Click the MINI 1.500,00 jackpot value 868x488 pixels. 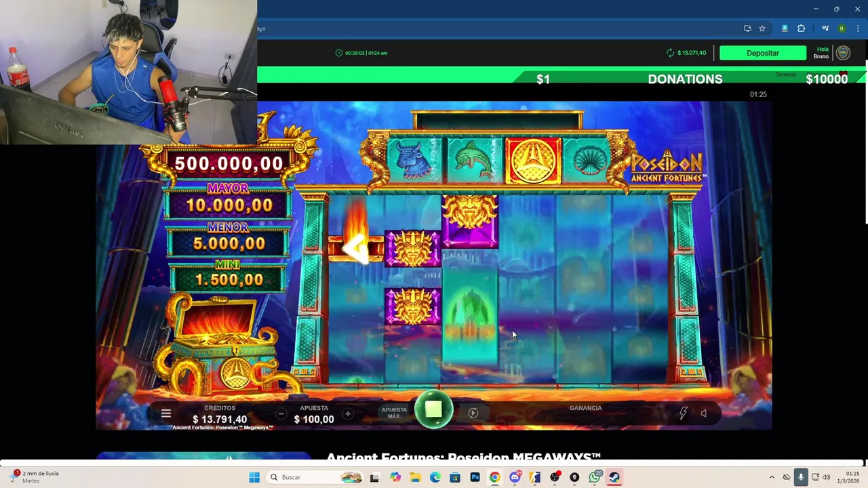click(x=229, y=279)
